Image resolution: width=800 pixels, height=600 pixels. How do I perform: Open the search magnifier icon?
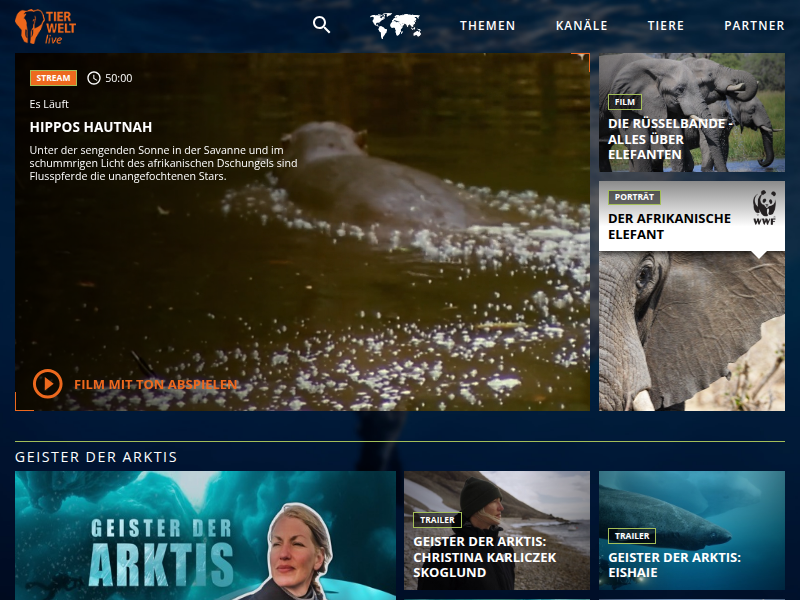(321, 25)
